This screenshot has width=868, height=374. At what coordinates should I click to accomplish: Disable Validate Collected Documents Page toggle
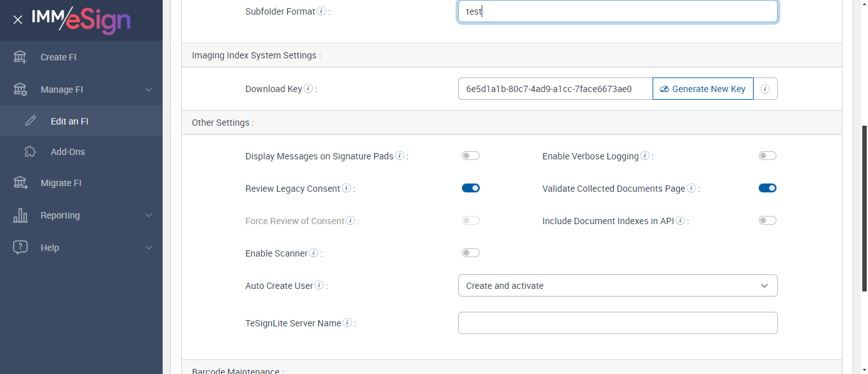coord(767,188)
